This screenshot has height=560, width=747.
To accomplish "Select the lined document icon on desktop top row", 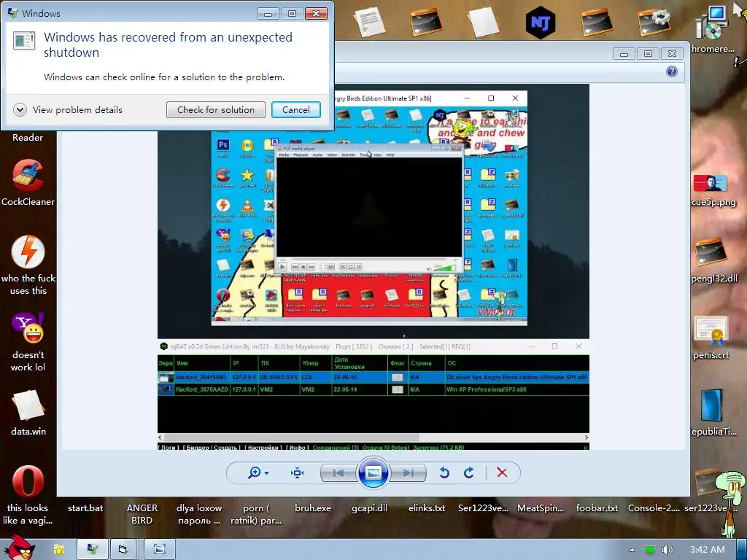I will [368, 21].
